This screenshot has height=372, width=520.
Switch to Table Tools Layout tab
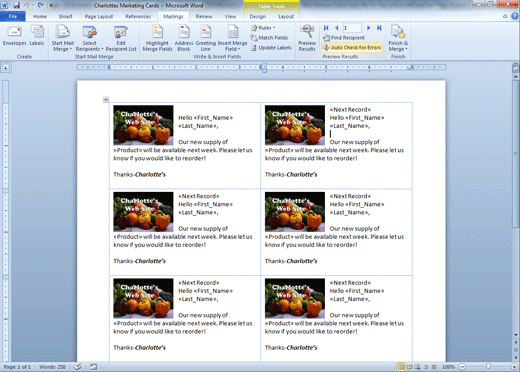pos(286,16)
